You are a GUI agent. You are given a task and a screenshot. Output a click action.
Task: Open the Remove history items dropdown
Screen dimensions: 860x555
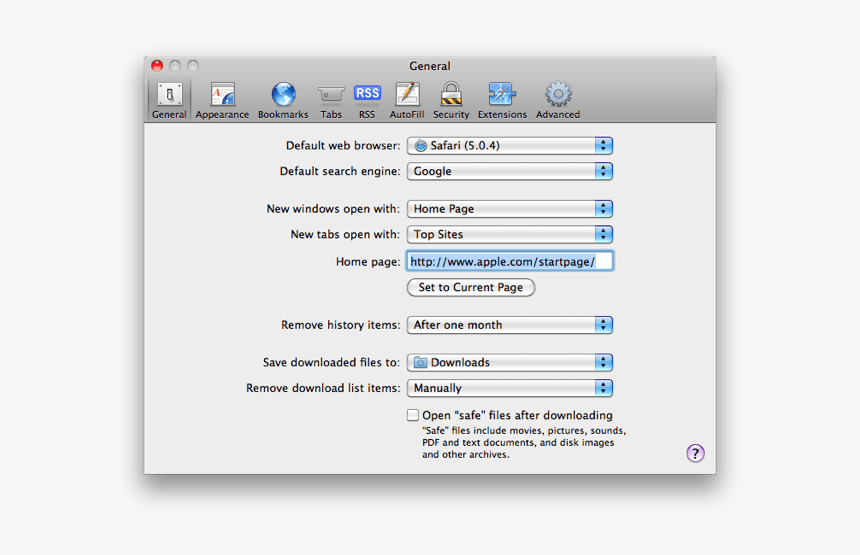click(510, 325)
